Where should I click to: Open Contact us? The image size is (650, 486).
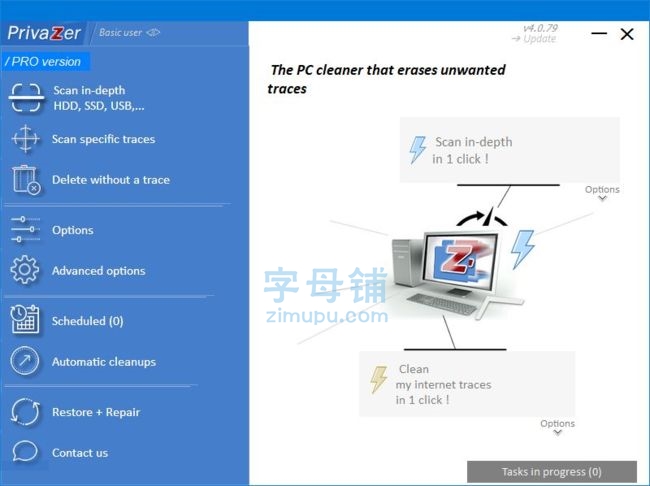coord(80,453)
